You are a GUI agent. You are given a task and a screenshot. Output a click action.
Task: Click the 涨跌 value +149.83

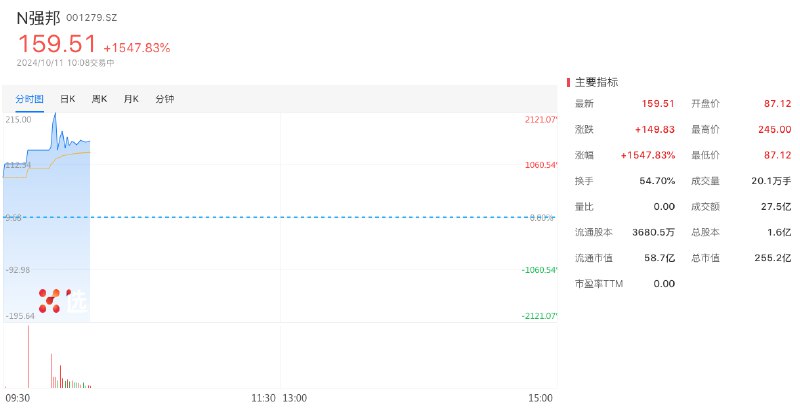(655, 130)
